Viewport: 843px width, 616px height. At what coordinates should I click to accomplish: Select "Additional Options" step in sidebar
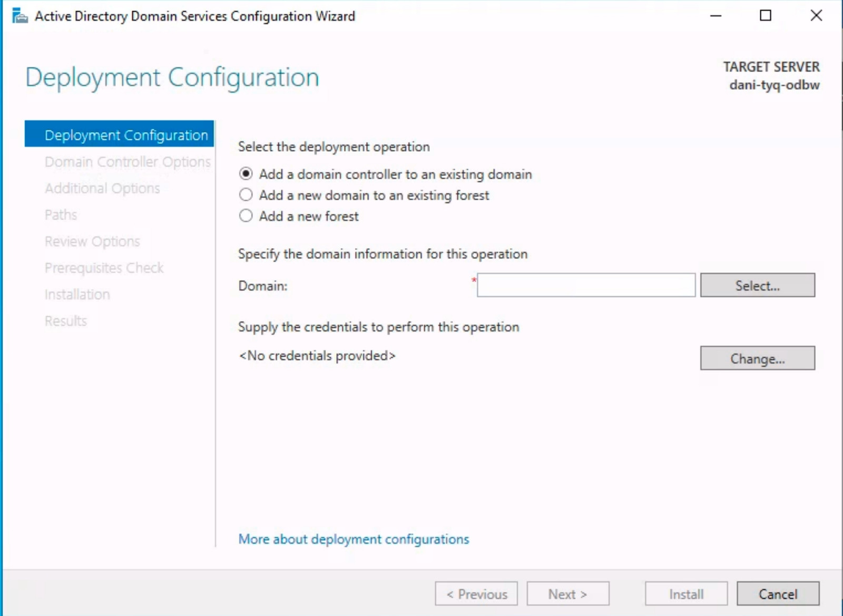pyautogui.click(x=102, y=188)
